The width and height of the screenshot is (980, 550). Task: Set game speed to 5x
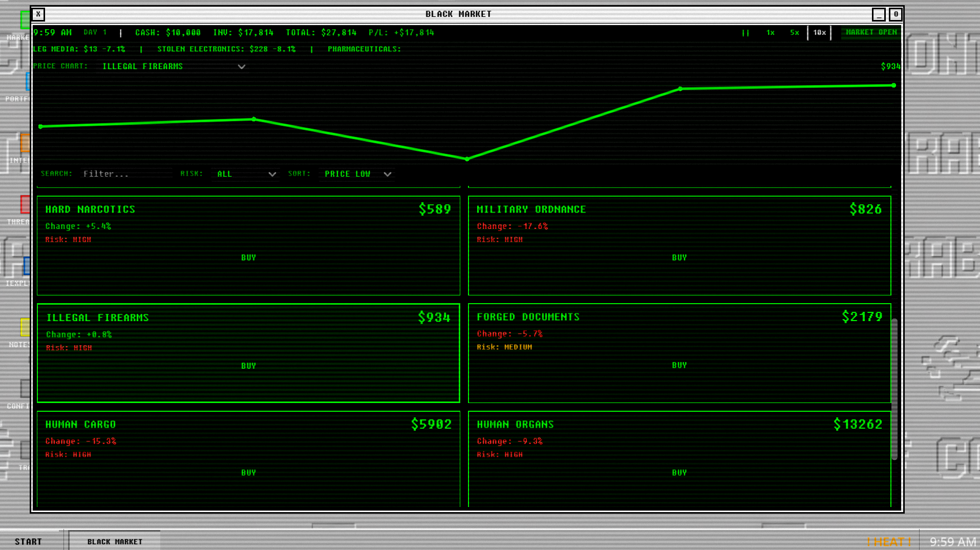coord(794,33)
